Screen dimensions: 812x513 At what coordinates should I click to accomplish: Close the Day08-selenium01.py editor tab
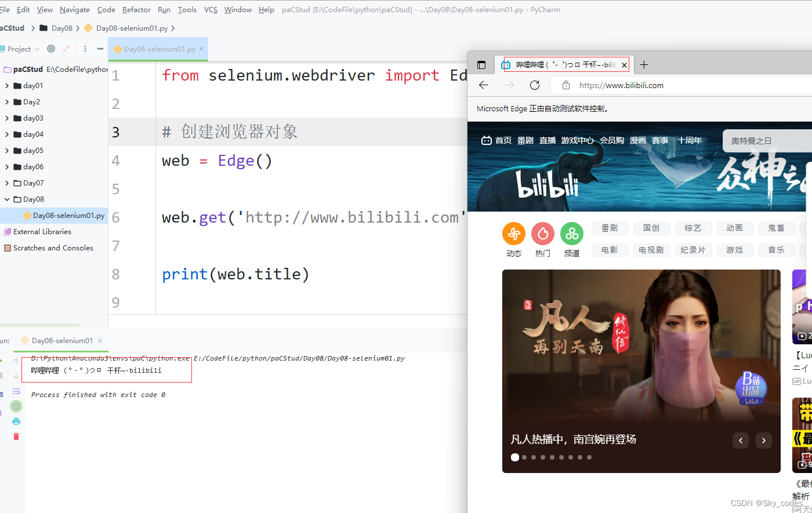click(x=201, y=49)
